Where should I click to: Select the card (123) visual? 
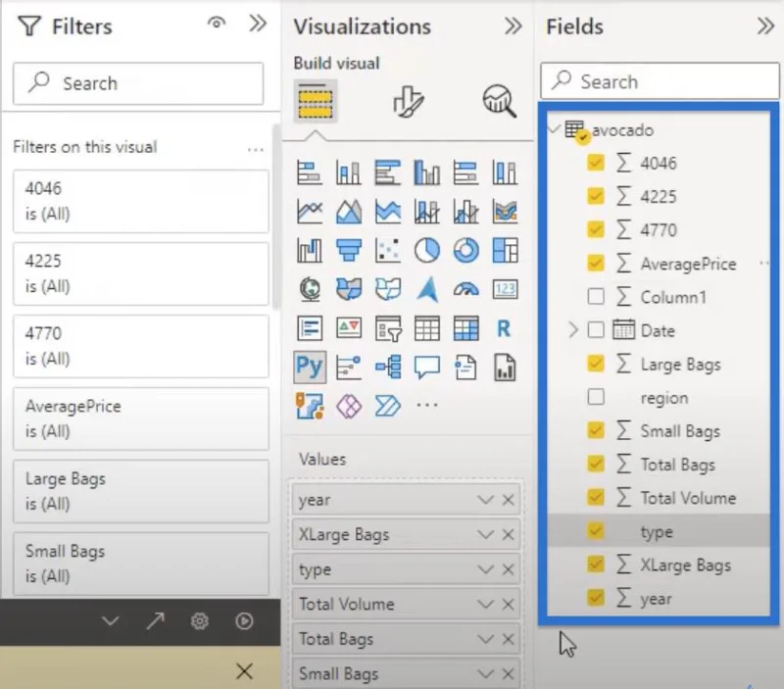pyautogui.click(x=505, y=289)
